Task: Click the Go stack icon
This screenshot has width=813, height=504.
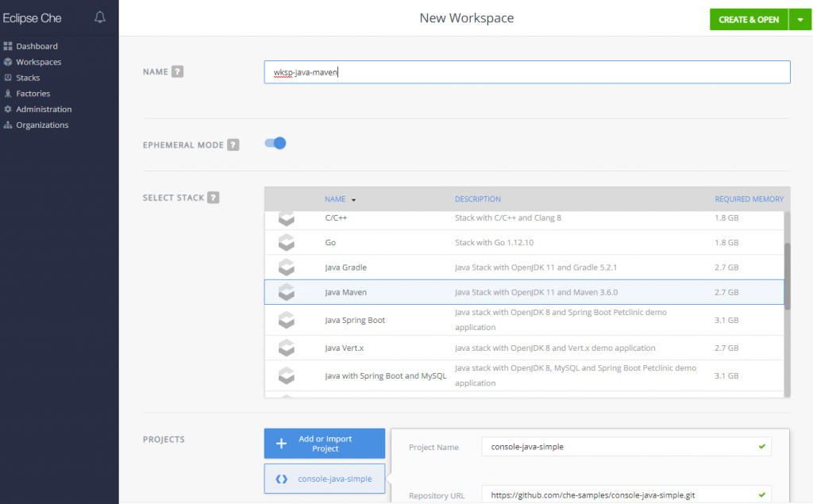Action: 287,243
